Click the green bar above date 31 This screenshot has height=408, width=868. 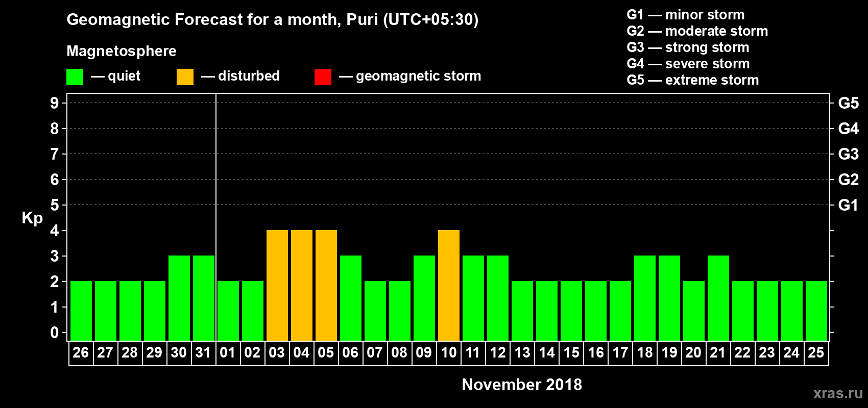pyautogui.click(x=204, y=298)
